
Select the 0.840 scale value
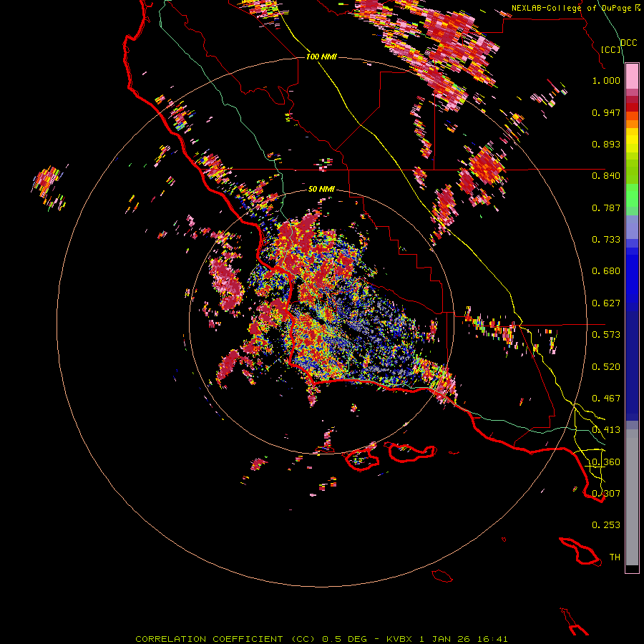click(606, 176)
